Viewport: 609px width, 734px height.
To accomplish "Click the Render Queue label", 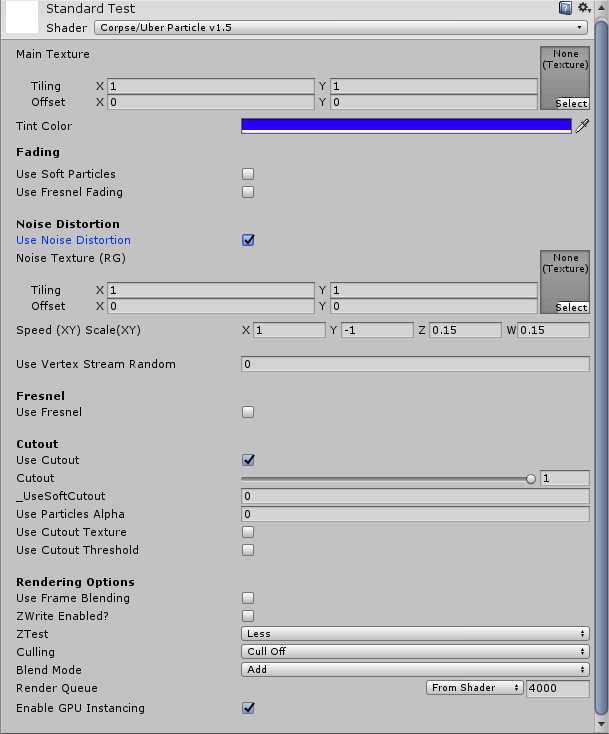I will pos(57,688).
